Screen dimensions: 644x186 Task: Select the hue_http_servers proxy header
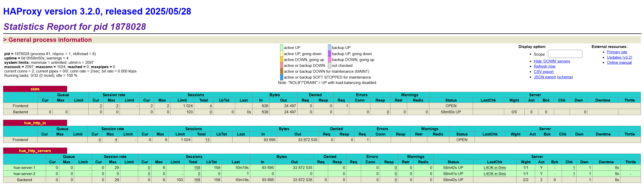[x=35, y=151]
